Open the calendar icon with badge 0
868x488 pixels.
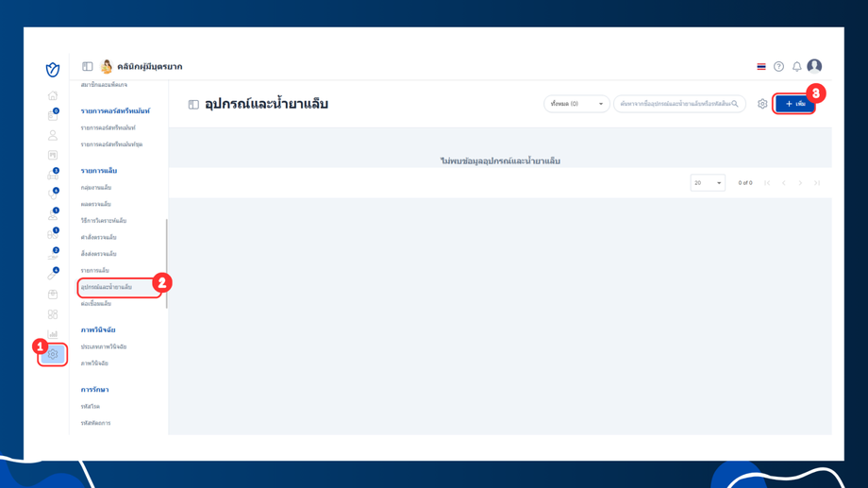pos(53,115)
